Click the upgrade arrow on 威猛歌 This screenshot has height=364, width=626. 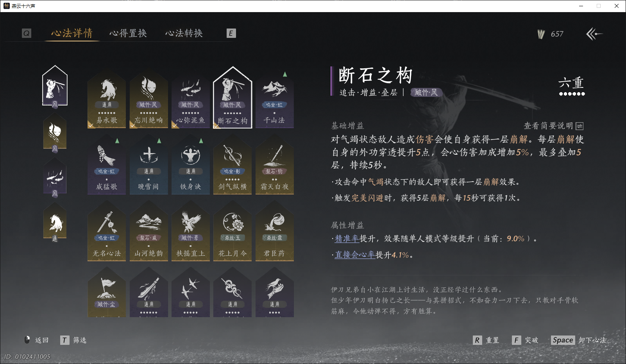pos(117,141)
